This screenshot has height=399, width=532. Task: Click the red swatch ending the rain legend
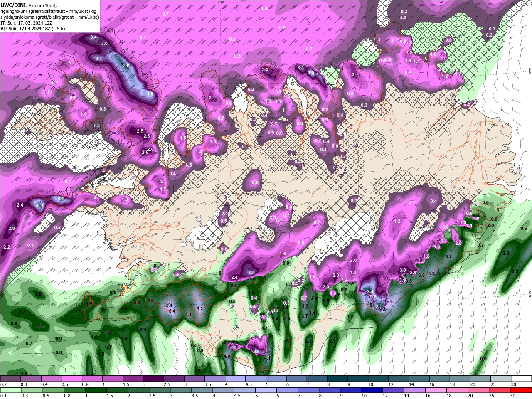pos(521,390)
